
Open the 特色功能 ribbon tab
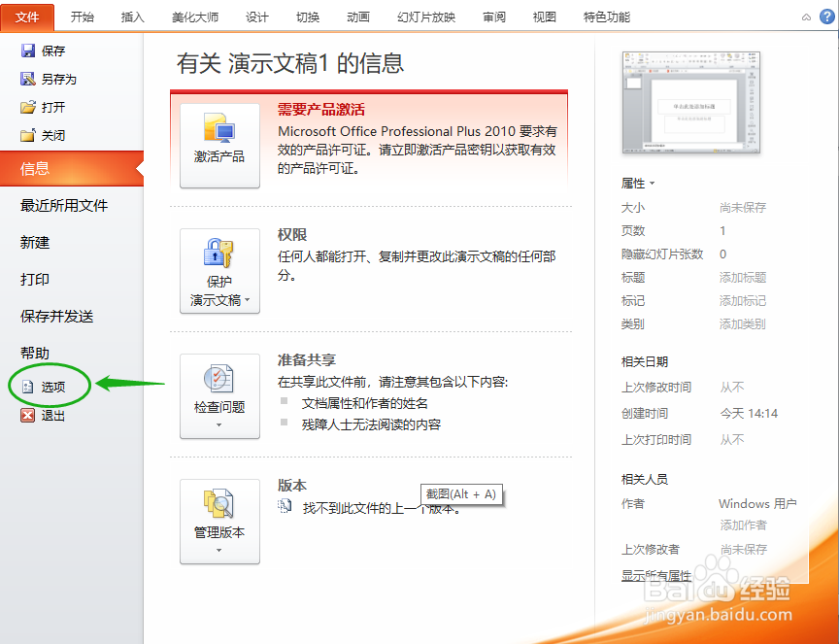coord(607,17)
